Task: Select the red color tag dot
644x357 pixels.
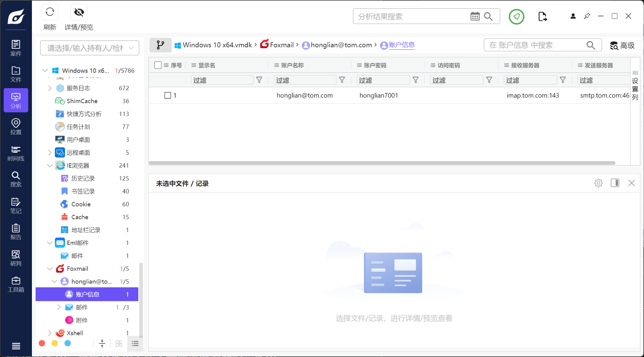Action: pyautogui.click(x=42, y=343)
